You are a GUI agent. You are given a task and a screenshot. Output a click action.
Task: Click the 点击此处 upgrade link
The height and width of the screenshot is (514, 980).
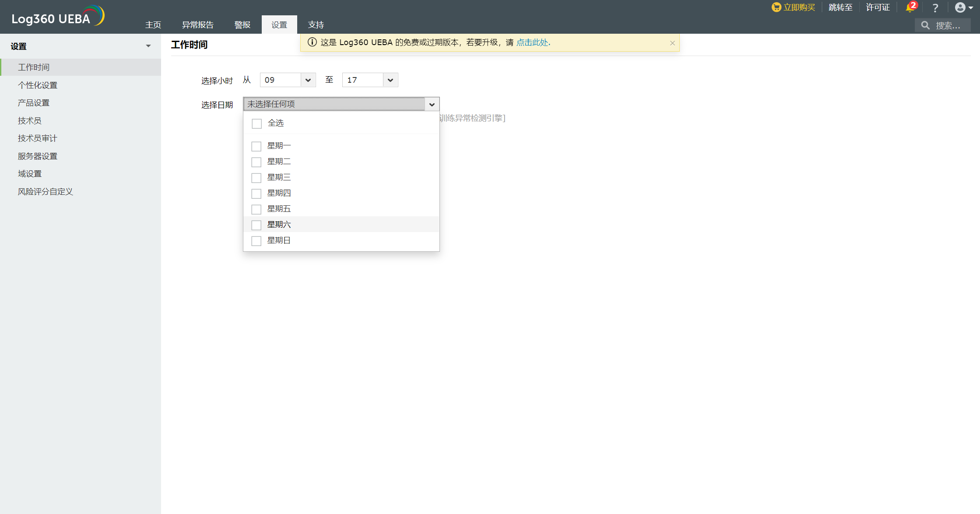532,42
